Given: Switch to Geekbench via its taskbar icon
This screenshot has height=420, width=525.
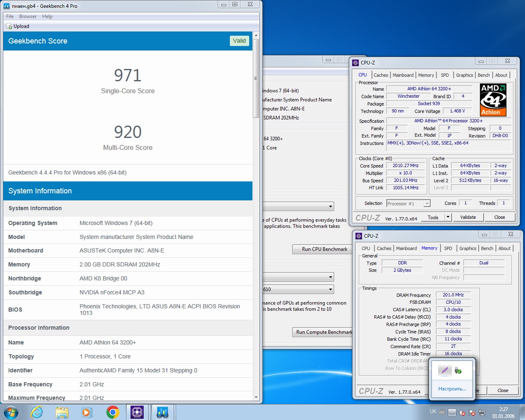Looking at the screenshot, I should [x=163, y=412].
